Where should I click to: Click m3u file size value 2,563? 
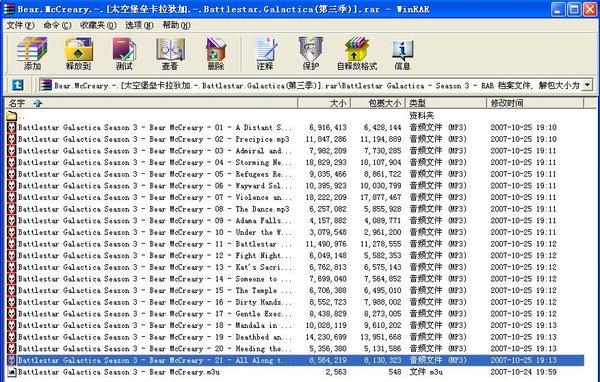click(336, 372)
